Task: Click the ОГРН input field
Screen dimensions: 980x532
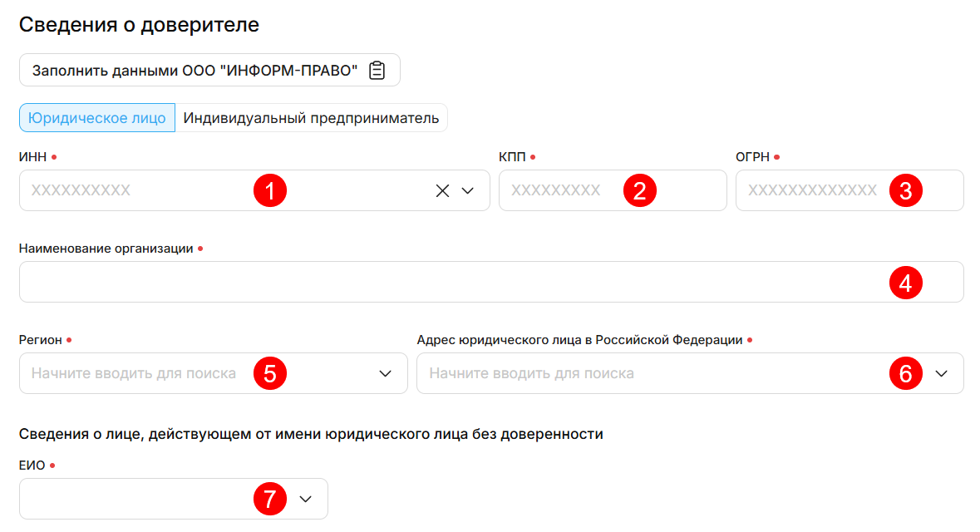Action: (x=810, y=190)
